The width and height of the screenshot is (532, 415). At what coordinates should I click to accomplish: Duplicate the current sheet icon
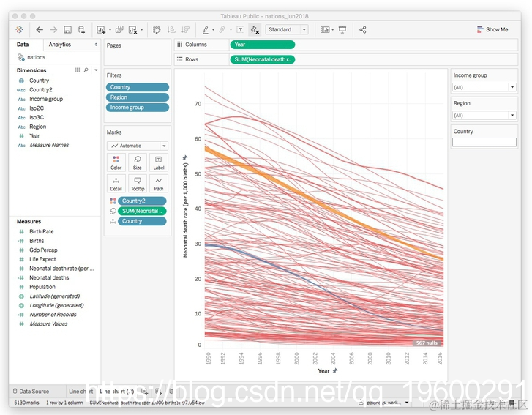(x=119, y=30)
